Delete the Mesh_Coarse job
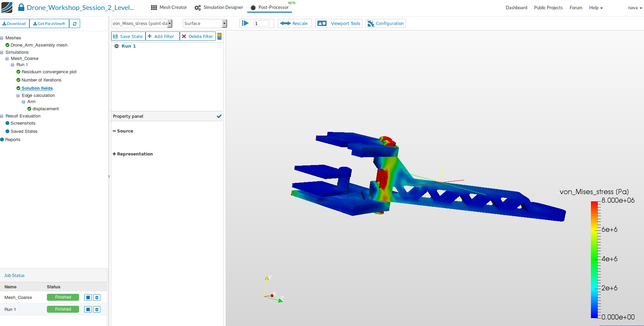Image resolution: width=644 pixels, height=326 pixels. click(x=97, y=298)
